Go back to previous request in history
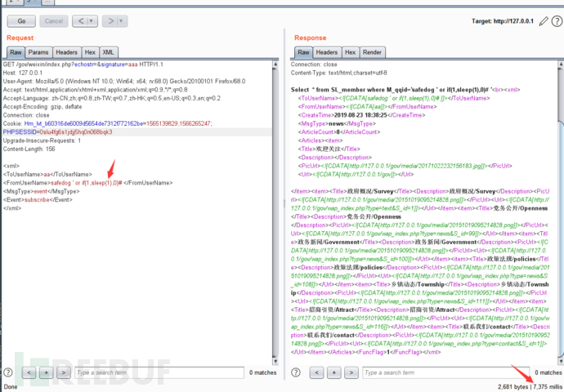Viewport: 564px width, 392px height. tap(81, 21)
